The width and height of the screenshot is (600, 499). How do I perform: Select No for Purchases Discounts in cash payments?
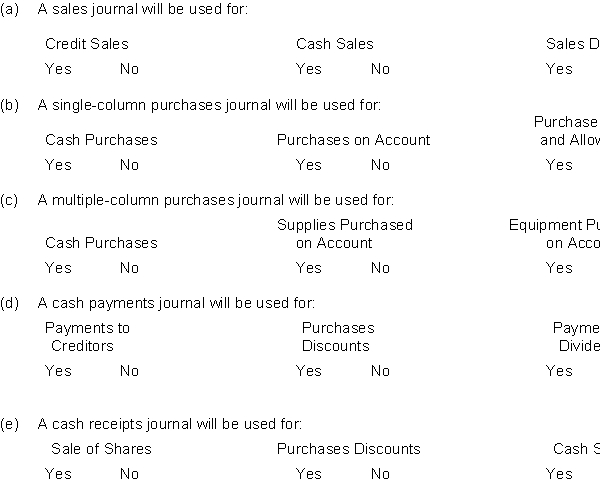point(380,371)
